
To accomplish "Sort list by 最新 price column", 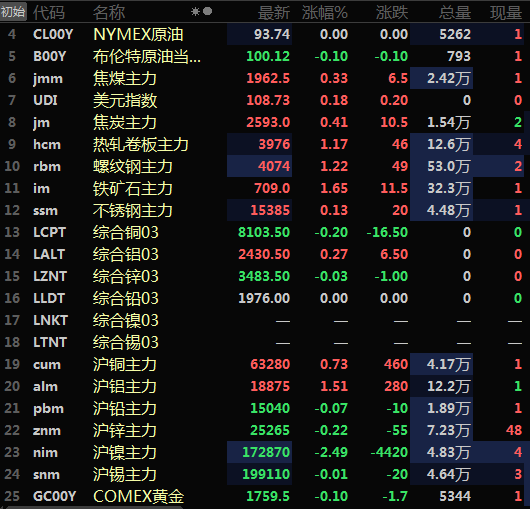I will (x=274, y=13).
